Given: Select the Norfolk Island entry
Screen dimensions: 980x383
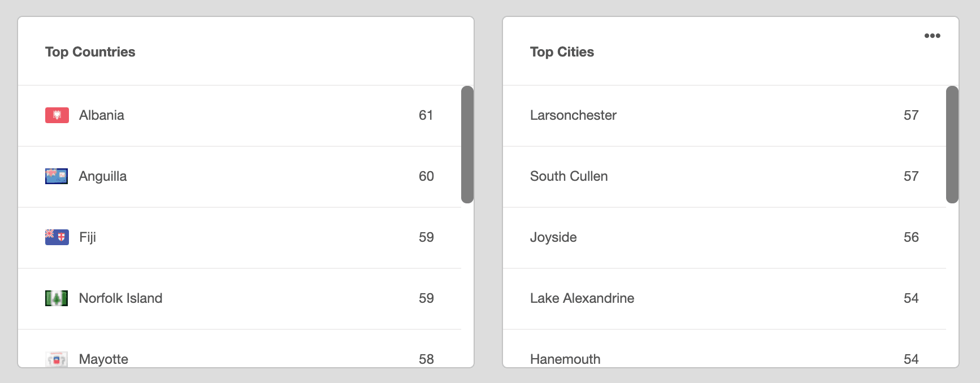Looking at the screenshot, I should click(x=120, y=298).
